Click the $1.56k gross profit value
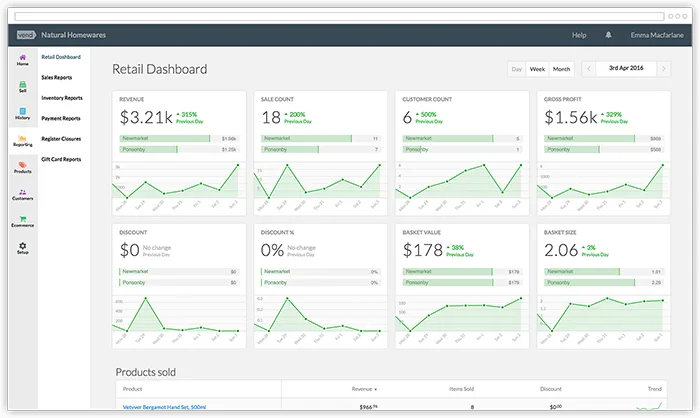The image size is (700, 418). pyautogui.click(x=571, y=117)
